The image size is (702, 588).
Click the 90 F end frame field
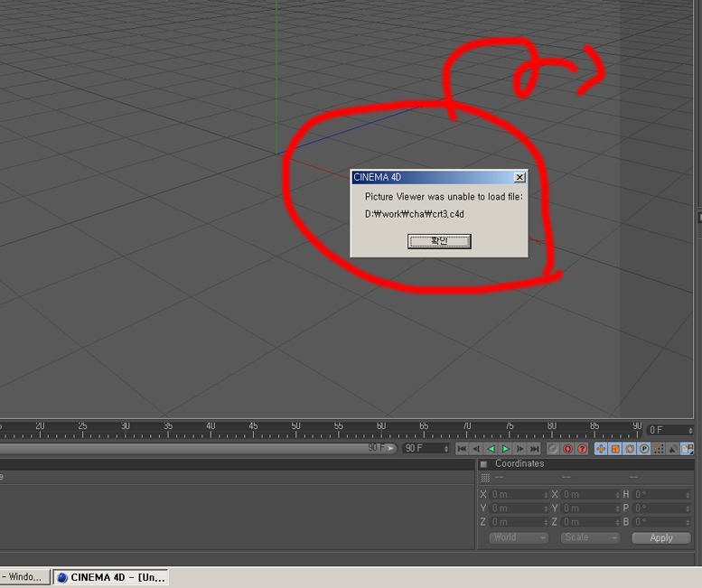(426, 448)
